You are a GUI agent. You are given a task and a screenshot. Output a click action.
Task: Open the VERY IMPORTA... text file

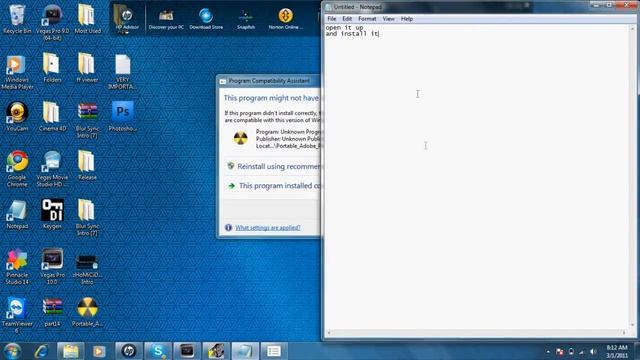pyautogui.click(x=122, y=71)
